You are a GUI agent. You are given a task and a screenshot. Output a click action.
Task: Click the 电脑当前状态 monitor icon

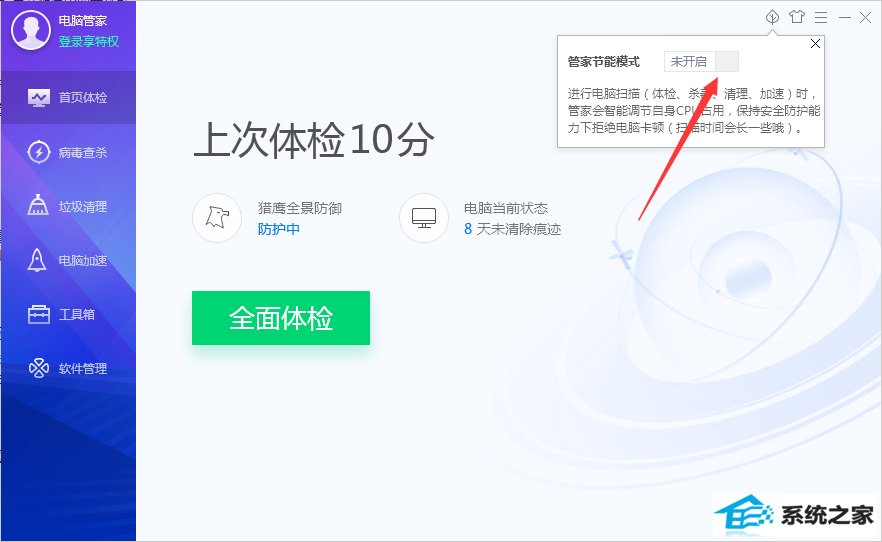coord(424,218)
